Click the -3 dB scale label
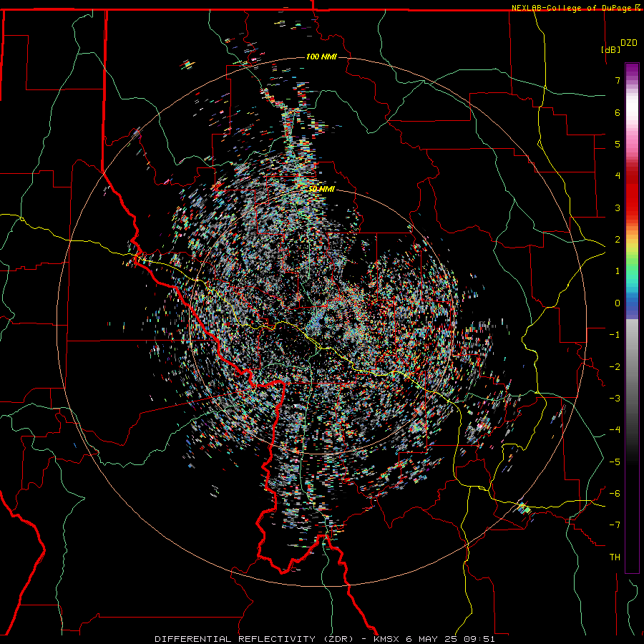Image resolution: width=644 pixels, height=644 pixels. point(615,399)
